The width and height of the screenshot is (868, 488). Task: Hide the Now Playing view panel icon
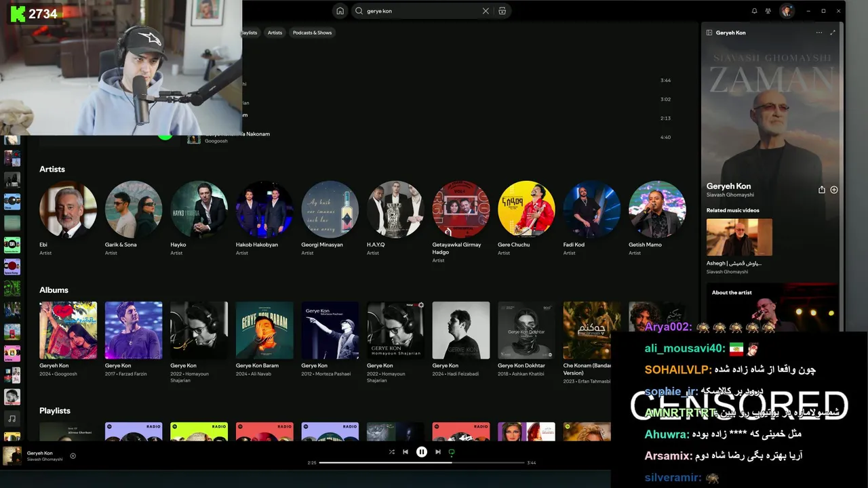[x=709, y=33]
